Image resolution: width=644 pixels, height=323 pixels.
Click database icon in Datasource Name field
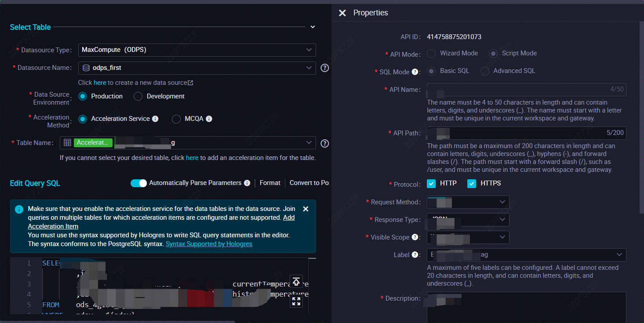(x=86, y=68)
